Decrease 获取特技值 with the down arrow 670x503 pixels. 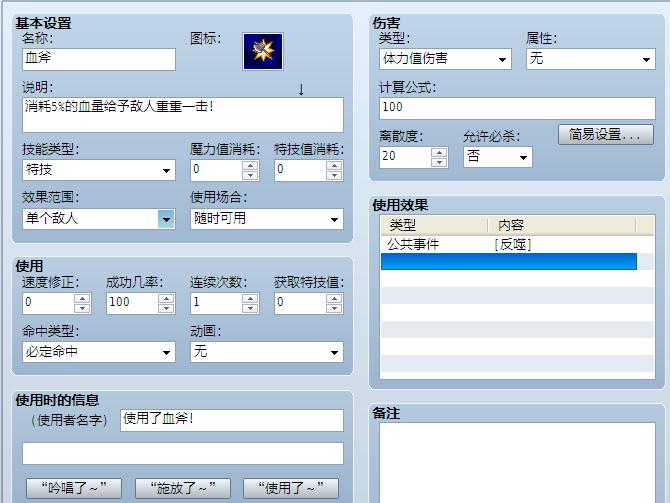334,308
